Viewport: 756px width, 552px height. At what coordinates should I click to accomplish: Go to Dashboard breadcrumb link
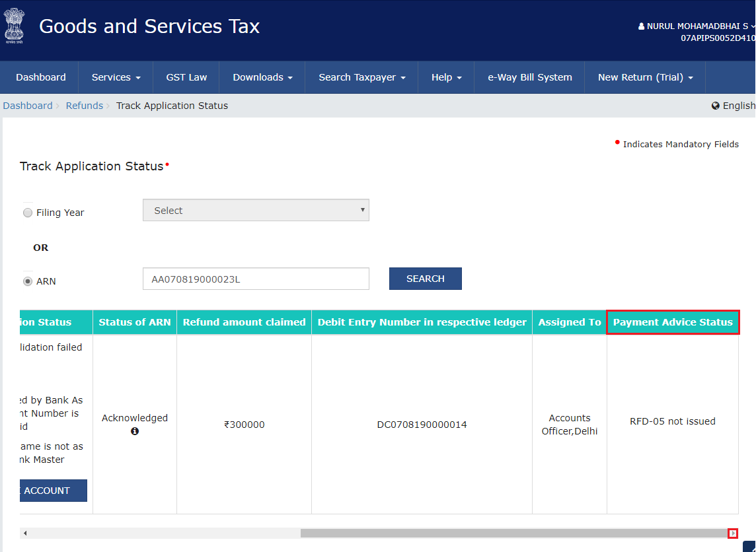28,106
